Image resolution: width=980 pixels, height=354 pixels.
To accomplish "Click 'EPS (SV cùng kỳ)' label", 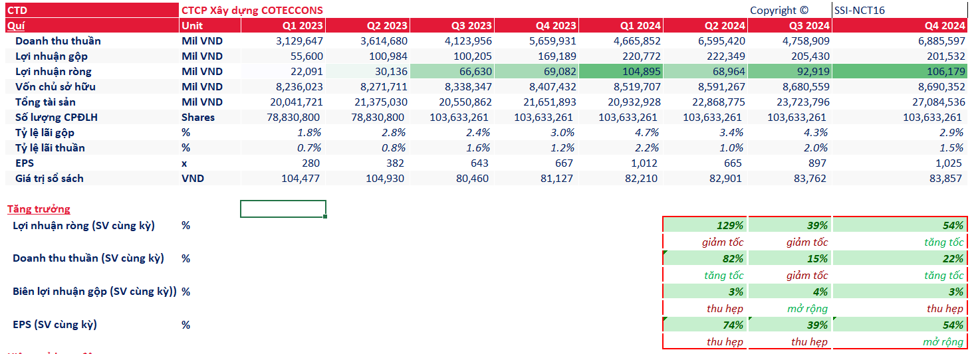I will click(55, 325).
